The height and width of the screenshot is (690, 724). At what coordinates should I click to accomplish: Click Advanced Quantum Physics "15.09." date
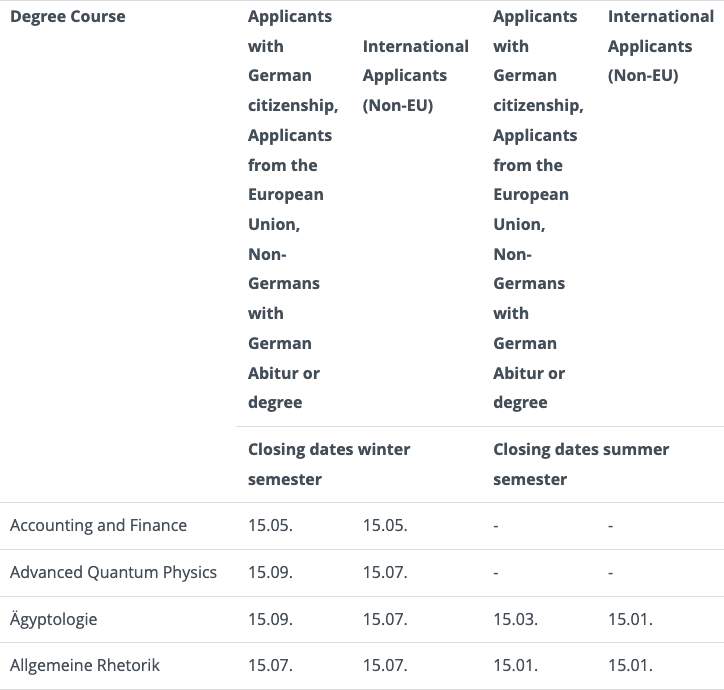[x=270, y=573]
